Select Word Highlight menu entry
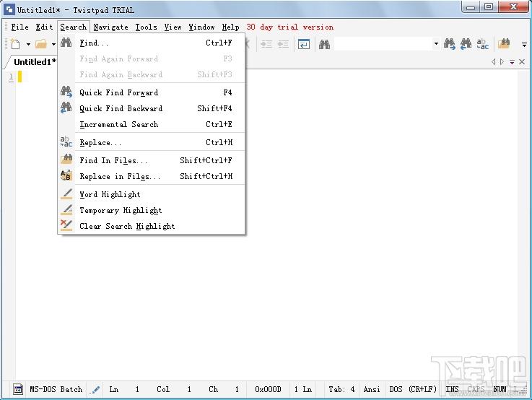This screenshot has width=532, height=400. click(x=152, y=194)
